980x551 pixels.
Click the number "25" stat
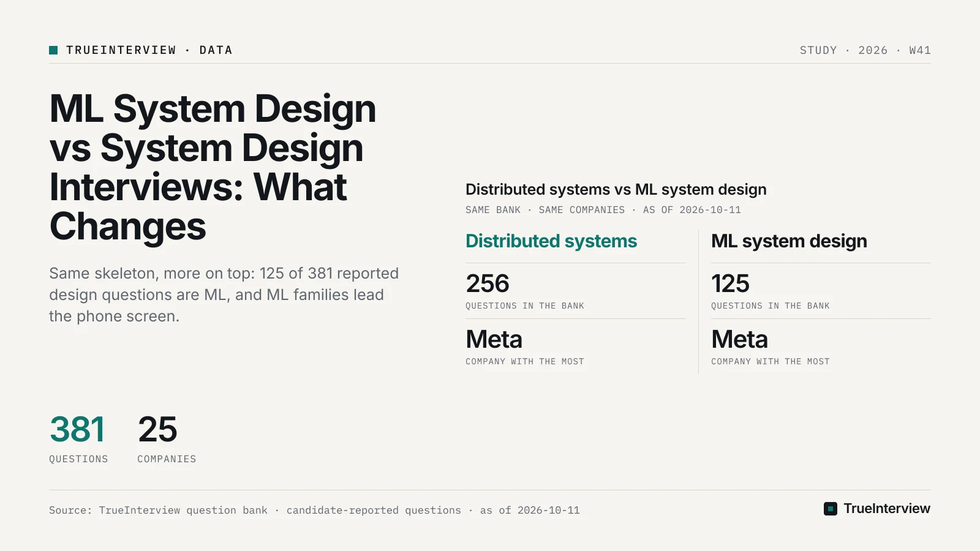(x=157, y=429)
